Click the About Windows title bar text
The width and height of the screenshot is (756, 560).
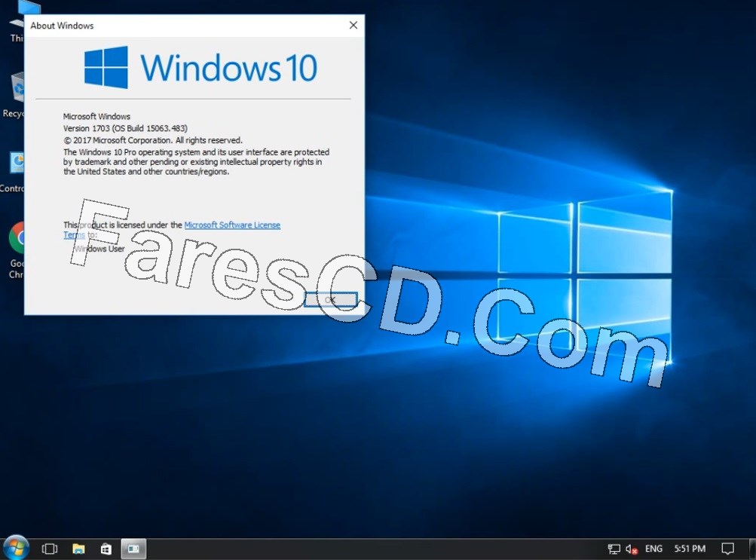[63, 26]
